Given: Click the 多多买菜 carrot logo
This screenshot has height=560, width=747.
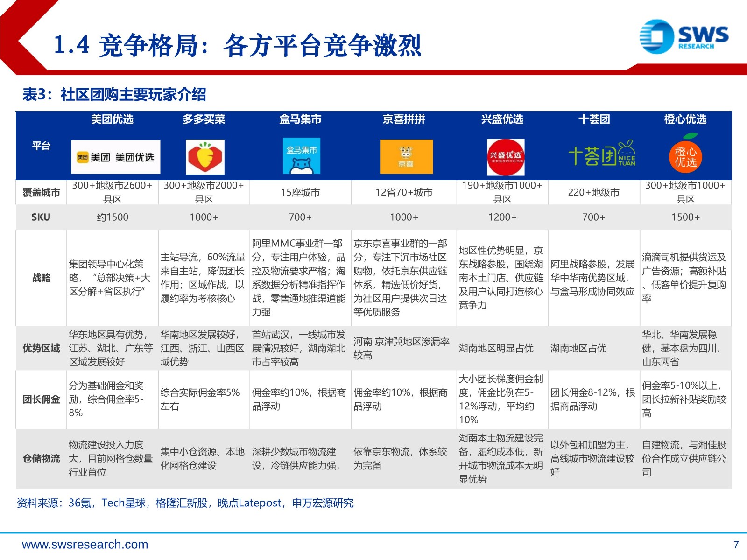Looking at the screenshot, I should pyautogui.click(x=205, y=157).
